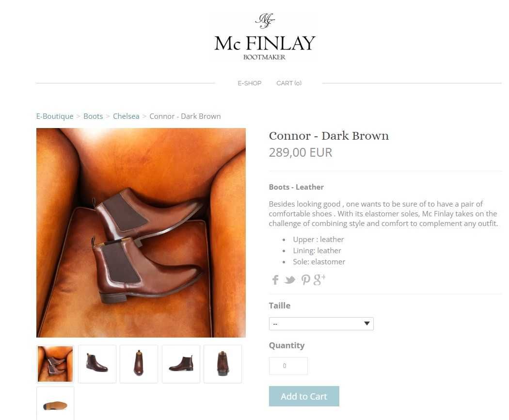Screen dimensions: 509x420
Task: Share product via Twitter bird icon
Action: (x=289, y=280)
